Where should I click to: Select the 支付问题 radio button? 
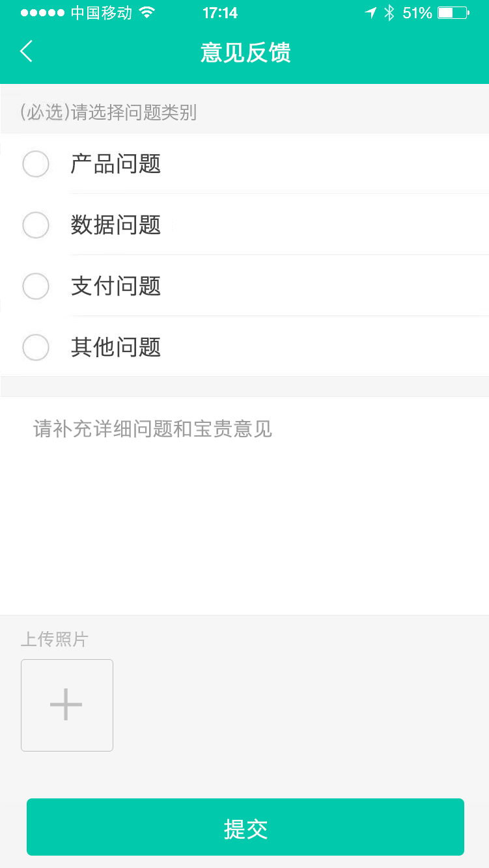(x=36, y=286)
